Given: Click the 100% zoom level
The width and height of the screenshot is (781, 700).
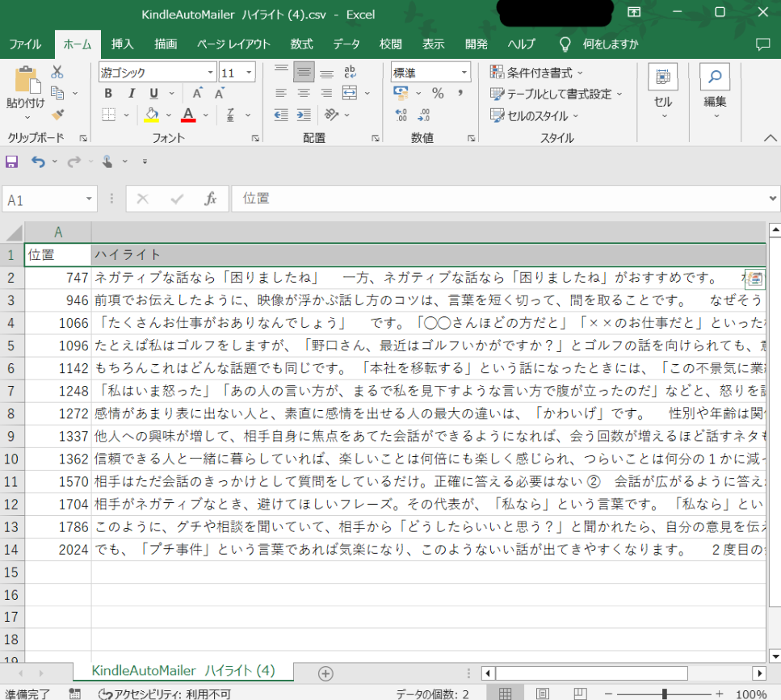Looking at the screenshot, I should point(751,694).
